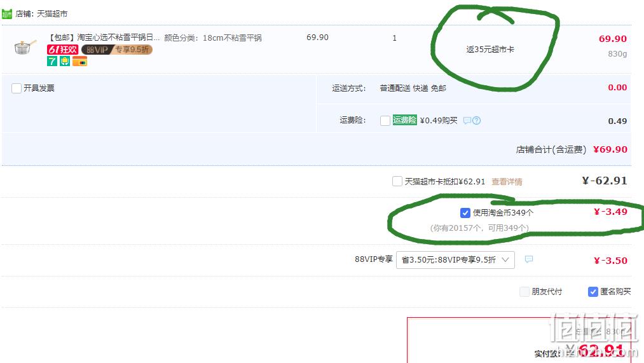Click the 颜色分类：18cm不粘雪平锅 text
Screen dimensions: 644x363
pyautogui.click(x=213, y=38)
